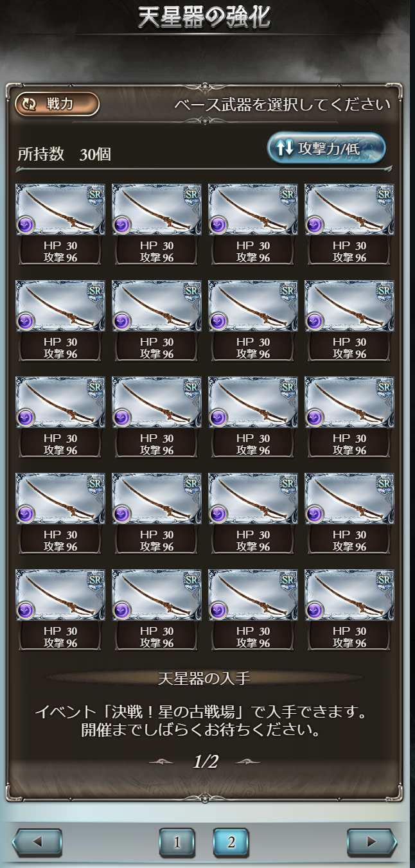Click the dark element icon on the first weapon of the second row
Image resolution: width=415 pixels, height=868 pixels.
click(x=26, y=320)
